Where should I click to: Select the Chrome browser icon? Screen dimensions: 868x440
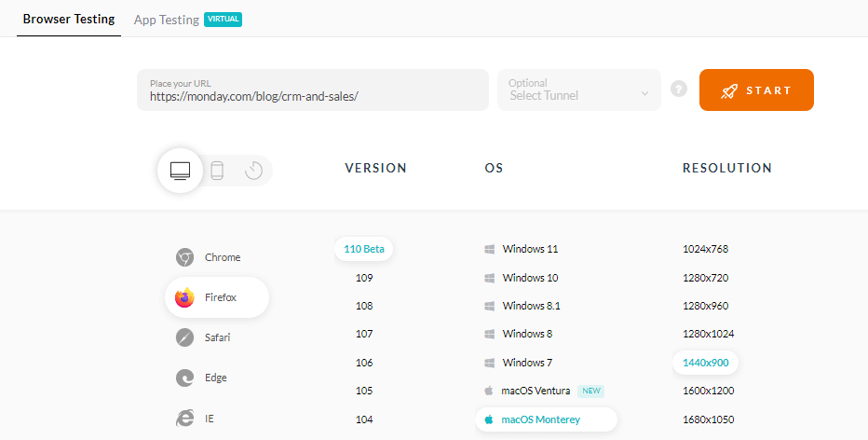coord(184,257)
